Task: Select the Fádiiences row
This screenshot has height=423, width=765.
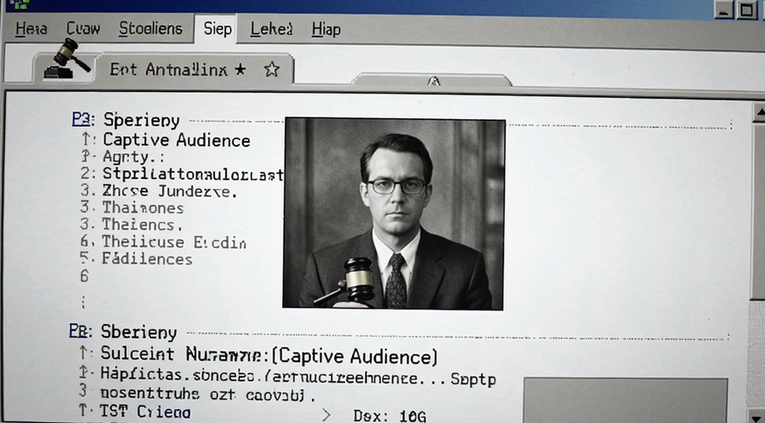Action: point(136,259)
